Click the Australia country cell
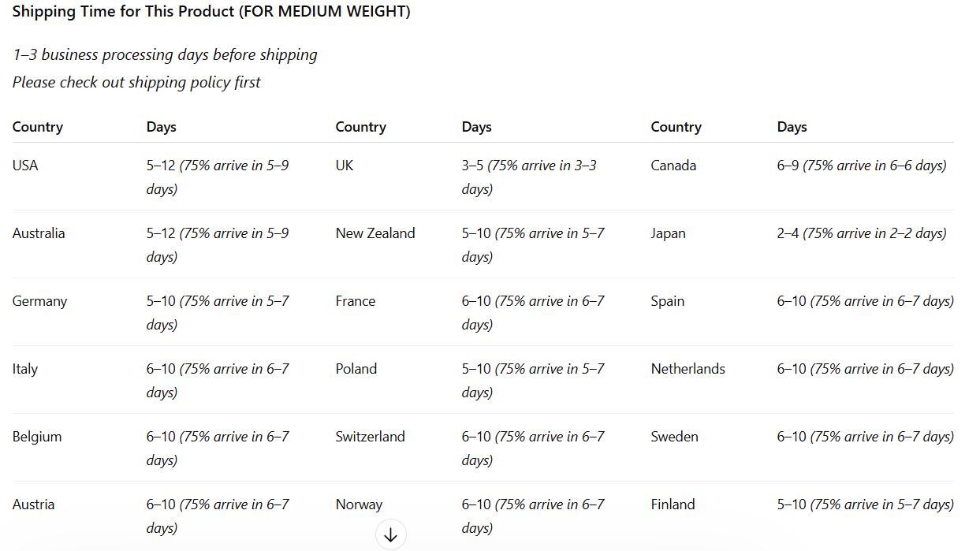 click(x=39, y=233)
